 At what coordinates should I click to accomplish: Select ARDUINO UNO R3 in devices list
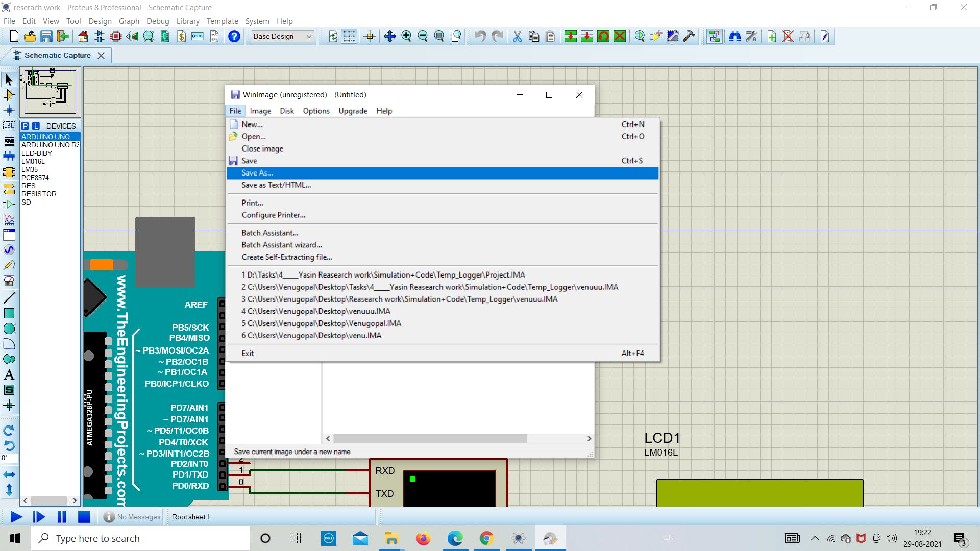click(x=50, y=145)
